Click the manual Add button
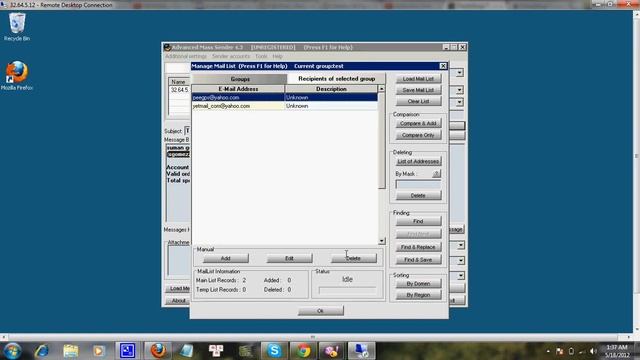Image resolution: width=640 pixels, height=360 pixels. tap(226, 258)
